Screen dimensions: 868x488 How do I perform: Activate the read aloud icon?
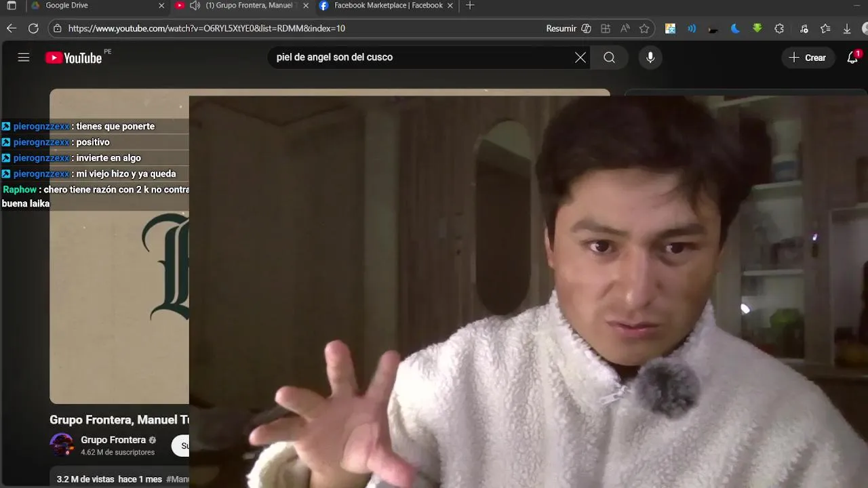click(x=625, y=28)
